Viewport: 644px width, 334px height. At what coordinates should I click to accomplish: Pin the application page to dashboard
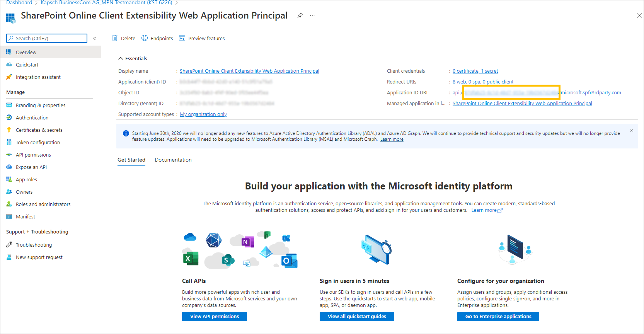(x=300, y=16)
